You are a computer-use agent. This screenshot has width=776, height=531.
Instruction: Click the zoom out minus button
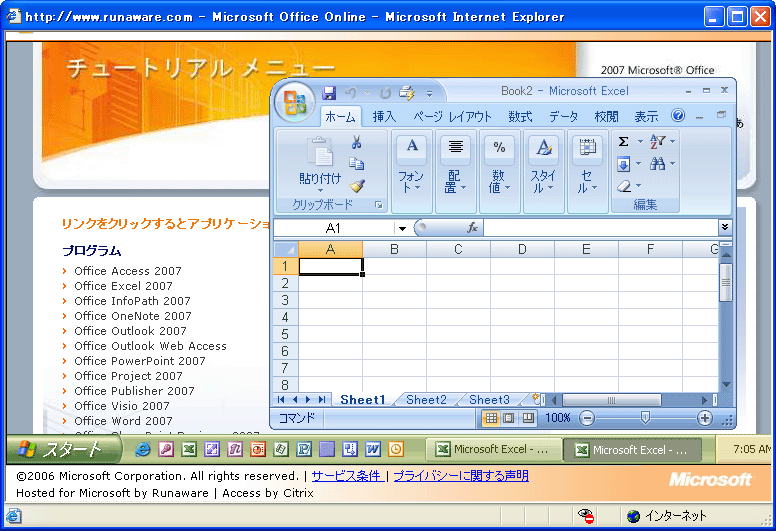(586, 419)
